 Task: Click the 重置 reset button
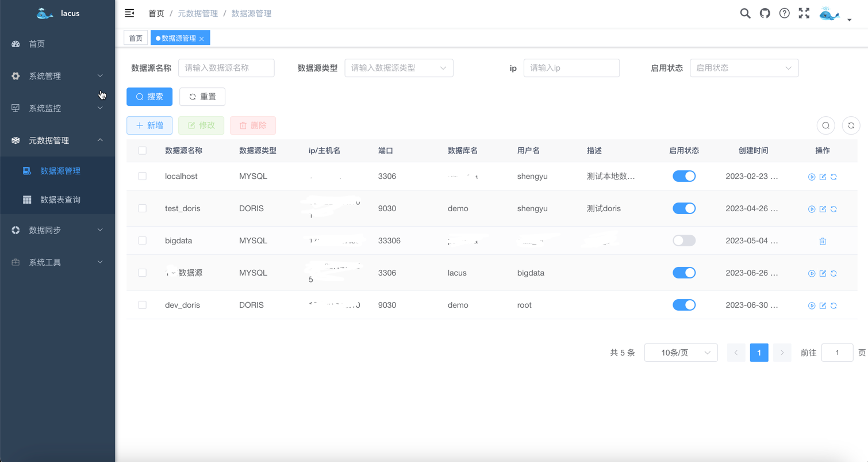[202, 97]
